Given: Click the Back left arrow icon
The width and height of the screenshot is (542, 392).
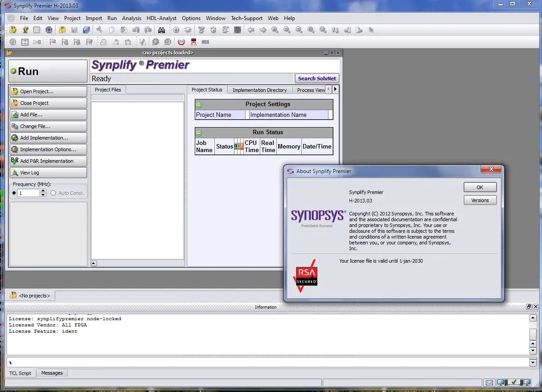Looking at the screenshot, I should click(x=251, y=30).
